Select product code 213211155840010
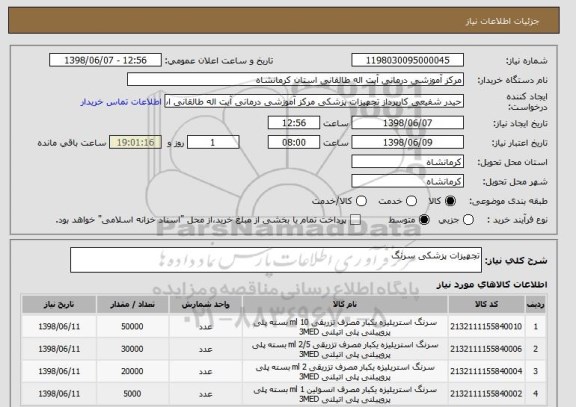The image size is (576, 407). [x=486, y=326]
